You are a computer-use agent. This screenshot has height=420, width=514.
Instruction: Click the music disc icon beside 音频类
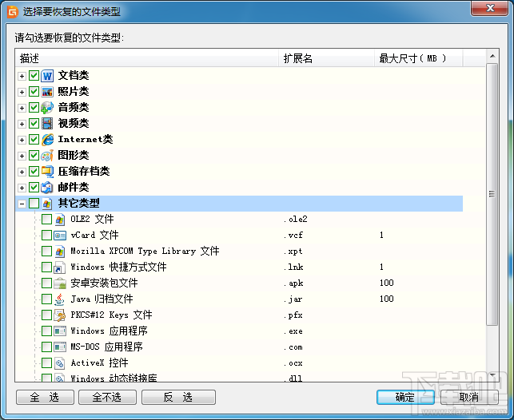click(47, 107)
